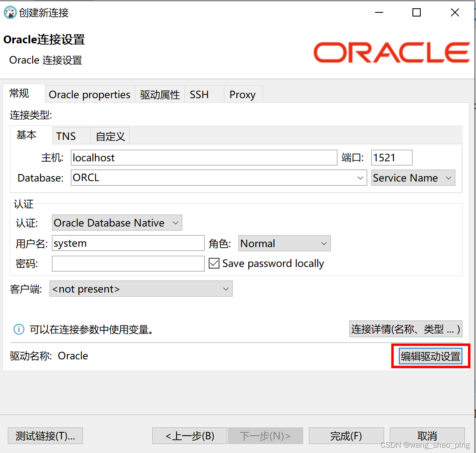Maximize the 创建新连接 window
The image size is (476, 453).
coord(417,12)
